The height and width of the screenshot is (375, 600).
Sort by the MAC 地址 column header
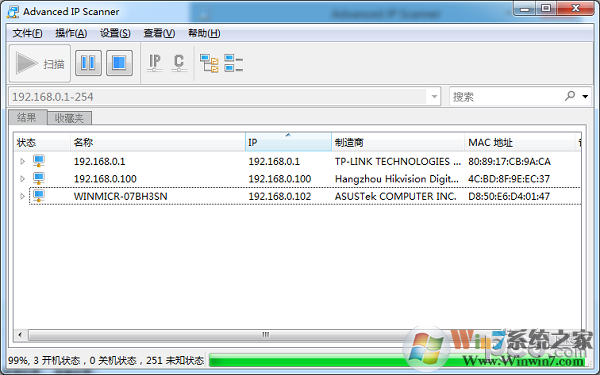click(x=520, y=142)
